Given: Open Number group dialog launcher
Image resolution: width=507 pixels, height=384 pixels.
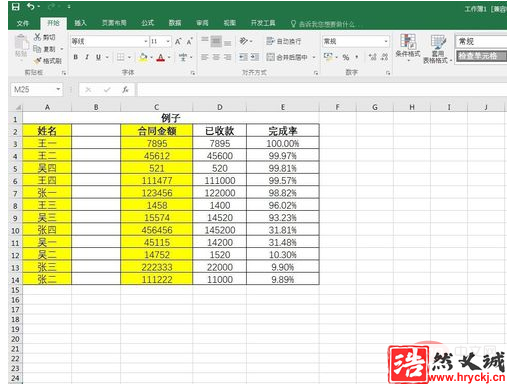Looking at the screenshot, I should tap(388, 73).
